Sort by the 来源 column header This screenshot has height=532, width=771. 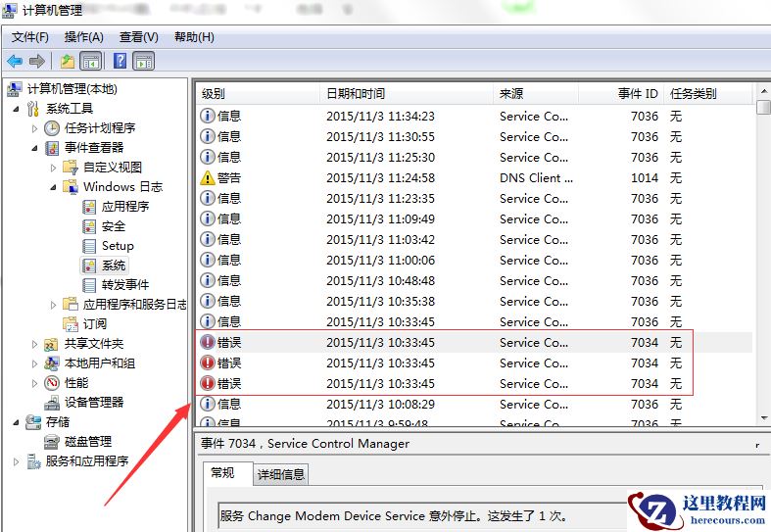point(536,93)
